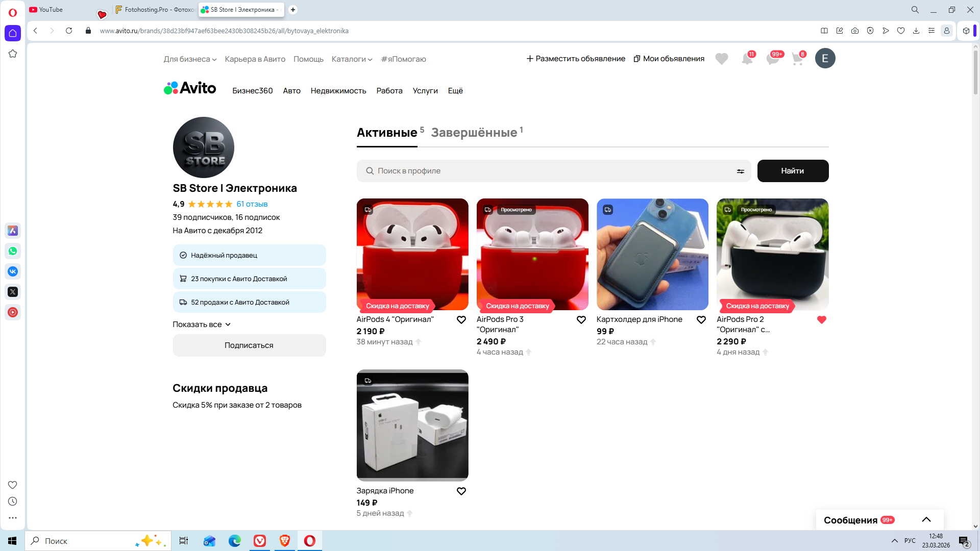Open VK in the Opera sidebar
980x551 pixels.
coord(13,271)
